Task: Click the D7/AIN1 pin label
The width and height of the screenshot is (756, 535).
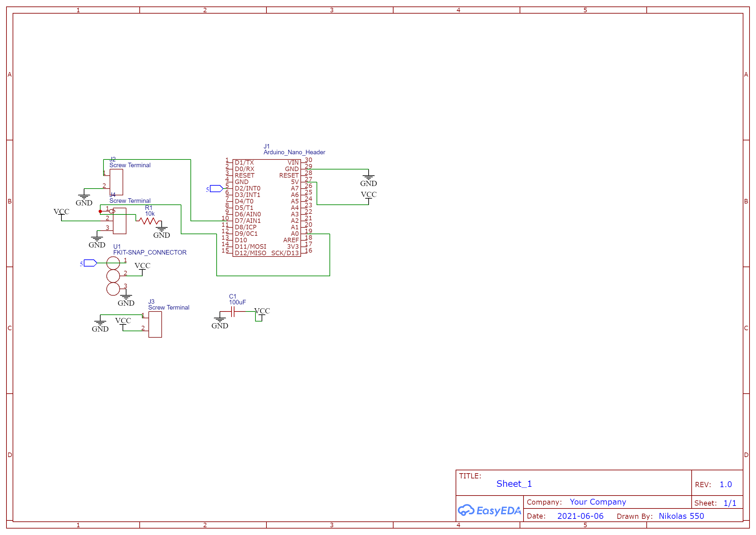Action: pyautogui.click(x=248, y=221)
